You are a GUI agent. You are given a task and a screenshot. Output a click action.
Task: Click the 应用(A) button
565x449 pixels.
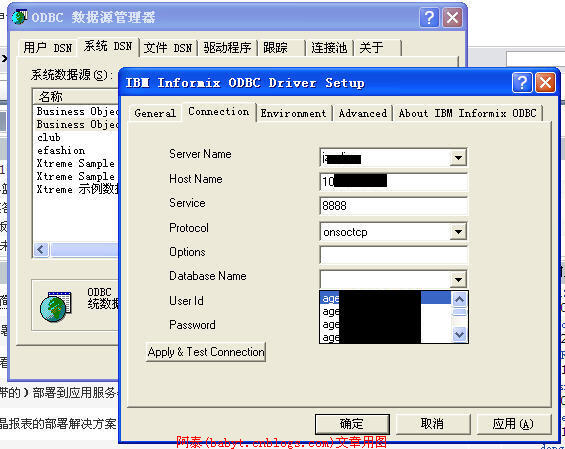pyautogui.click(x=513, y=424)
